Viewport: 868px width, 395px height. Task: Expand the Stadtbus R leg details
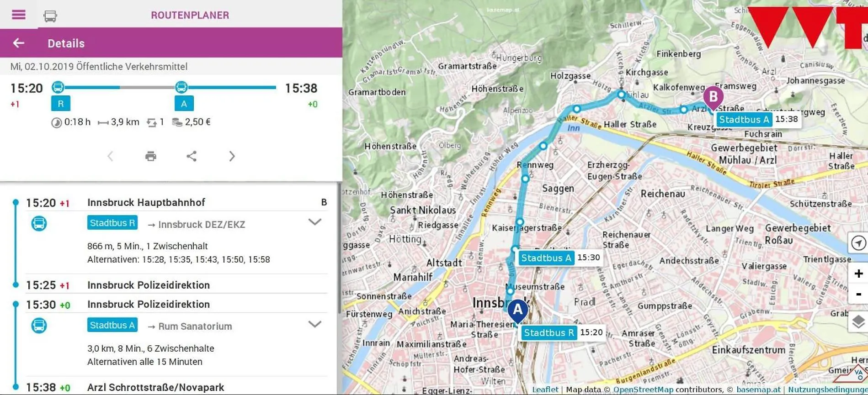point(314,222)
